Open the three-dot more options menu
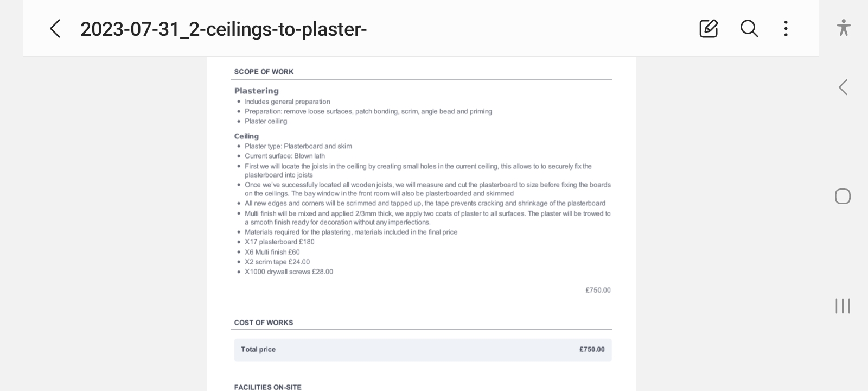Screen dimensions: 868x391 786,29
